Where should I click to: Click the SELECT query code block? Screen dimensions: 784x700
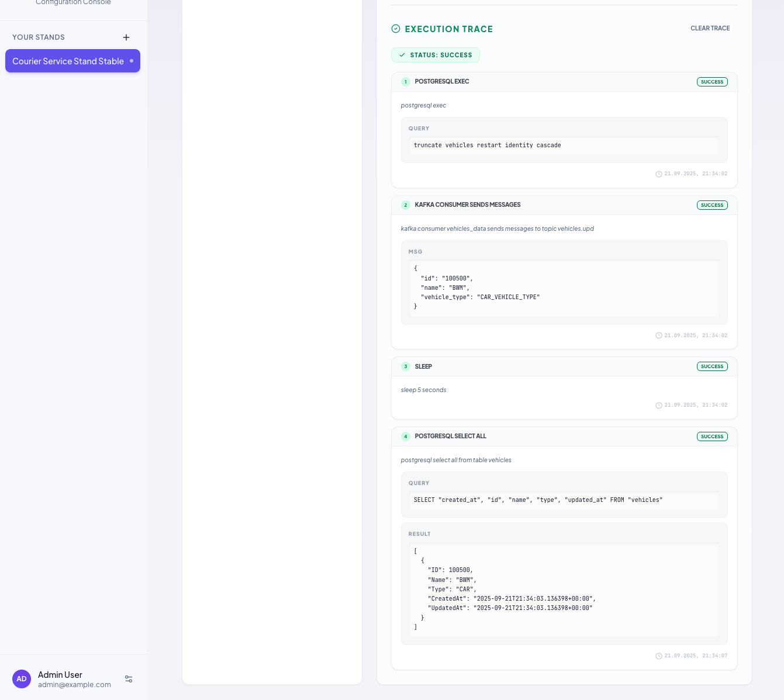coord(538,500)
